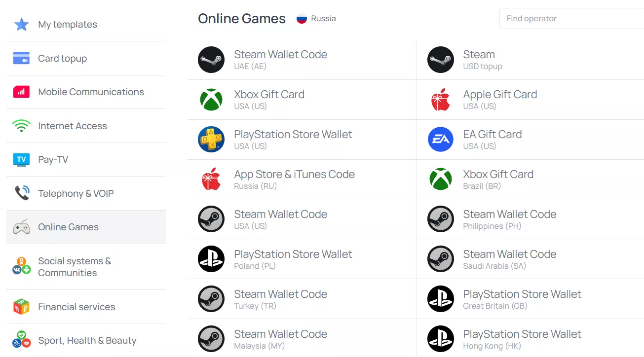
Task: Go to Financial services category
Action: [x=76, y=307]
